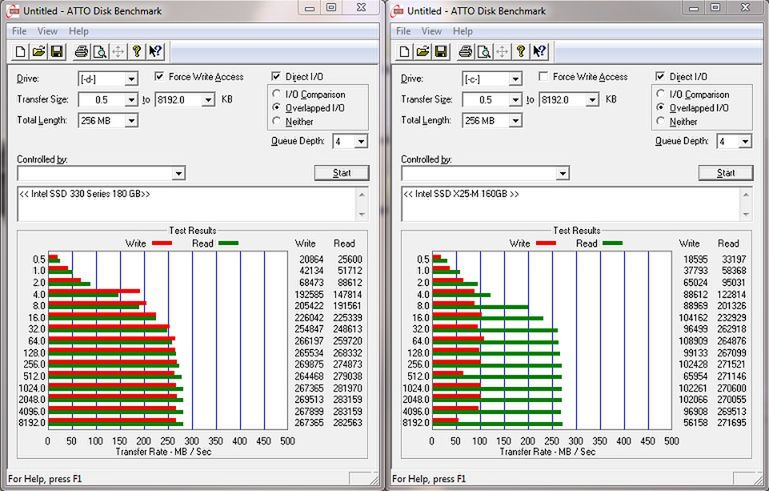Click the move crosshair icon in left window

click(118, 52)
